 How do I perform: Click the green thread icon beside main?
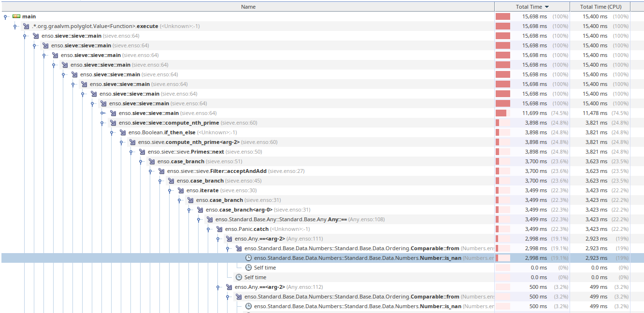(15, 16)
